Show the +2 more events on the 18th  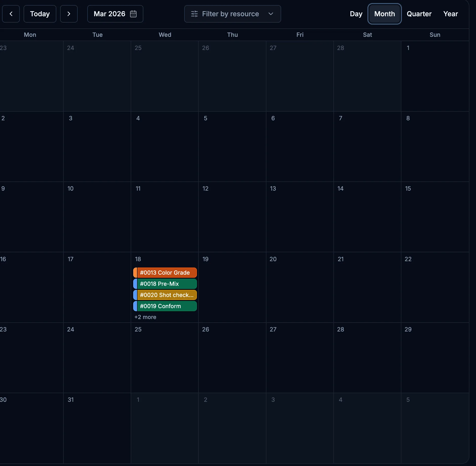click(x=145, y=317)
